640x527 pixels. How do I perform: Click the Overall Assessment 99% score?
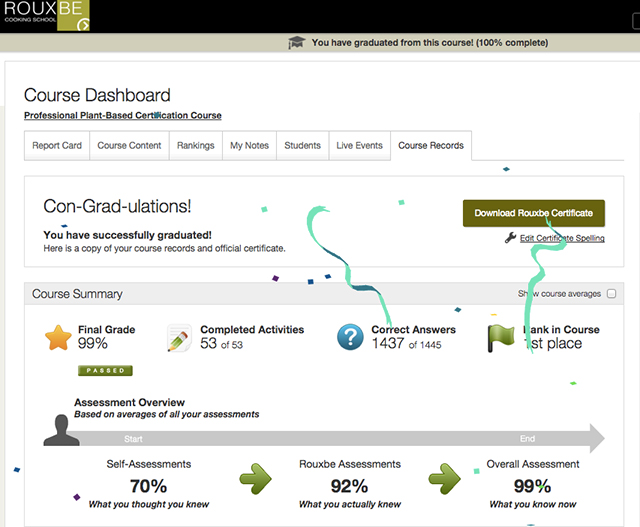point(533,486)
